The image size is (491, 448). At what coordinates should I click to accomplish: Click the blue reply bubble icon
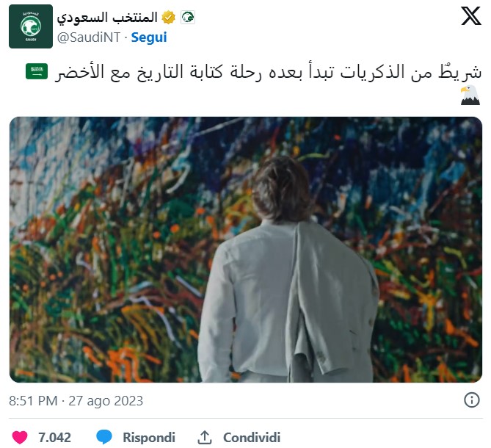(x=104, y=437)
